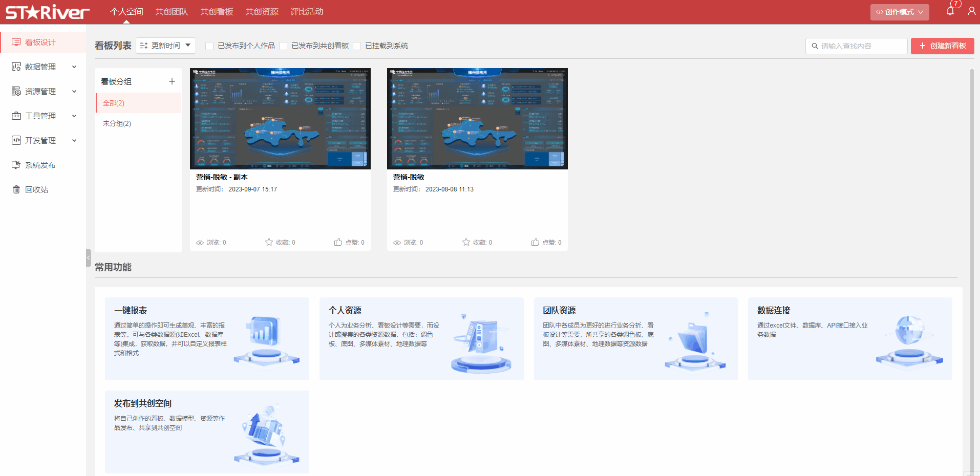Expand 数据管理 in the sidebar

pyautogui.click(x=43, y=67)
